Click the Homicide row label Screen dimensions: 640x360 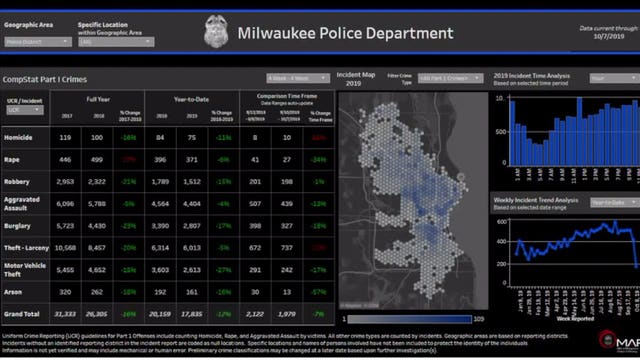coord(18,138)
